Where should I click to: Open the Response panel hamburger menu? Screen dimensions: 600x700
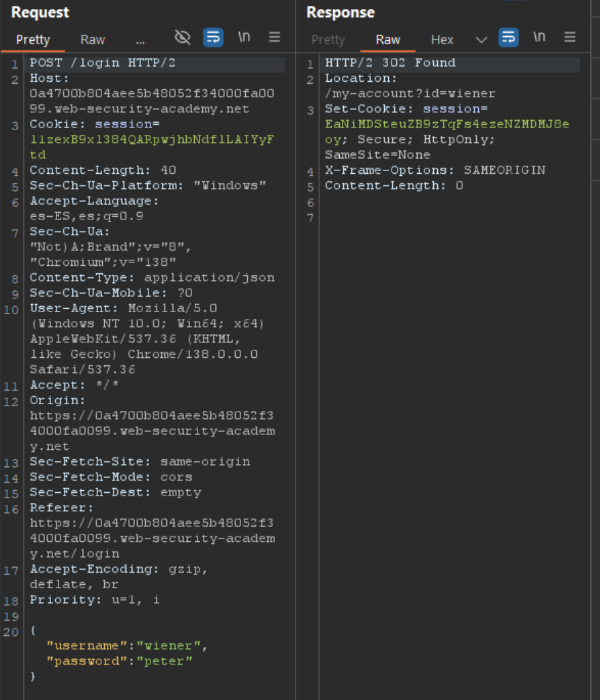[570, 37]
